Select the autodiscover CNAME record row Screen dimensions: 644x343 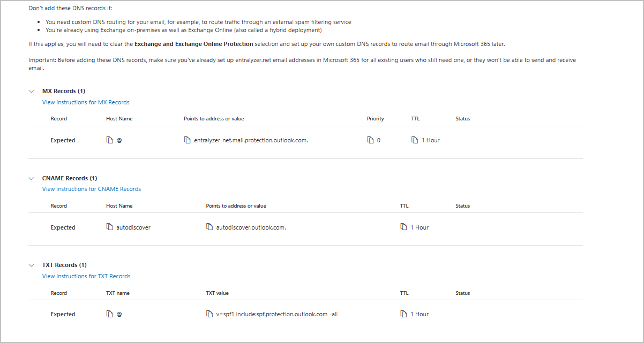point(63,227)
